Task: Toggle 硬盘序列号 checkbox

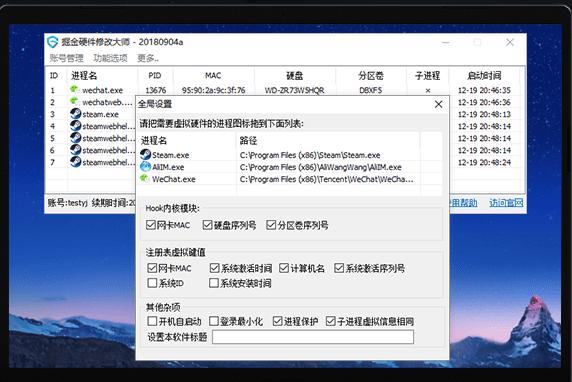Action: click(208, 225)
